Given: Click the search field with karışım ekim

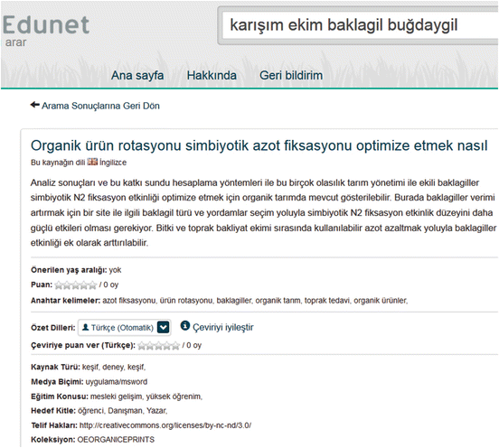Looking at the screenshot, I should pyautogui.click(x=361, y=26).
